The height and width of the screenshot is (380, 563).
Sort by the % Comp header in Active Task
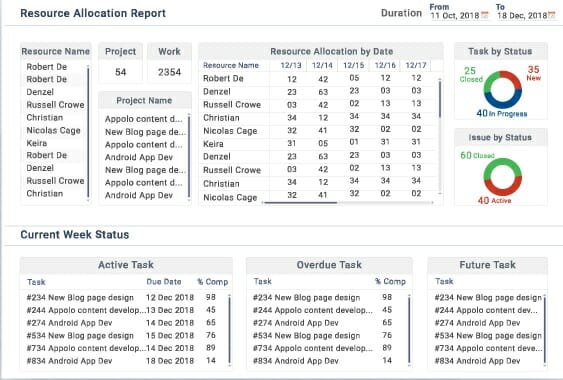coord(213,282)
